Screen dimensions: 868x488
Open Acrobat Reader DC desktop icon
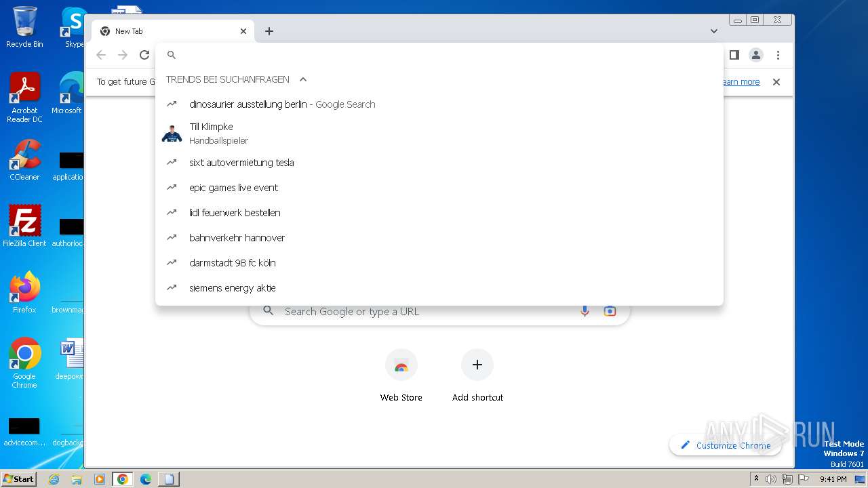pyautogui.click(x=24, y=98)
